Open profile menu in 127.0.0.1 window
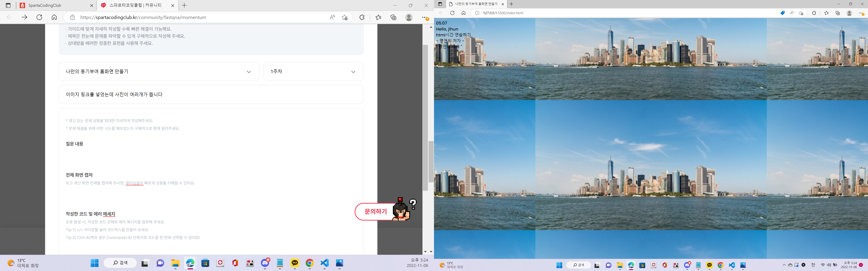The height and width of the screenshot is (271, 868). [x=850, y=13]
